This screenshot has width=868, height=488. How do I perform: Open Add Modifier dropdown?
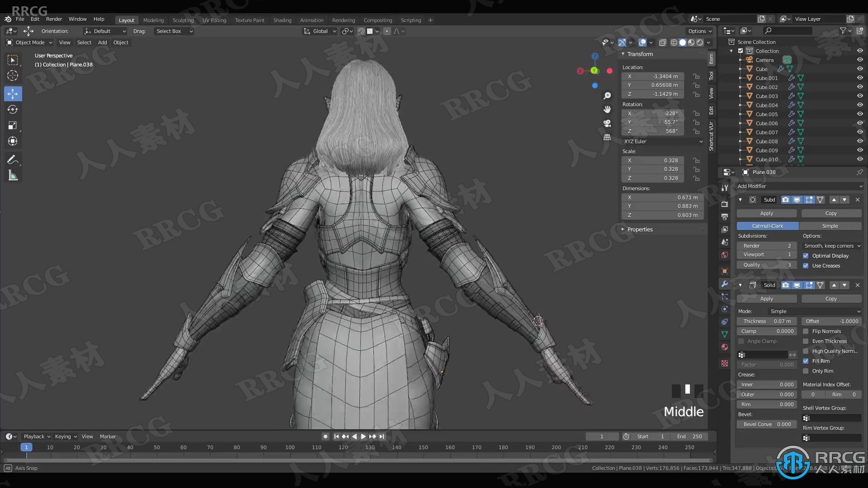(x=799, y=186)
